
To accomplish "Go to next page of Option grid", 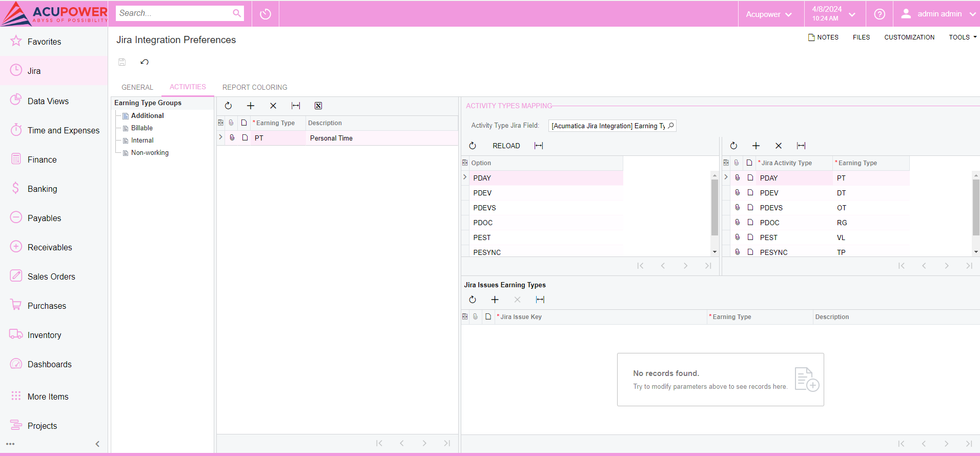I will tap(685, 266).
